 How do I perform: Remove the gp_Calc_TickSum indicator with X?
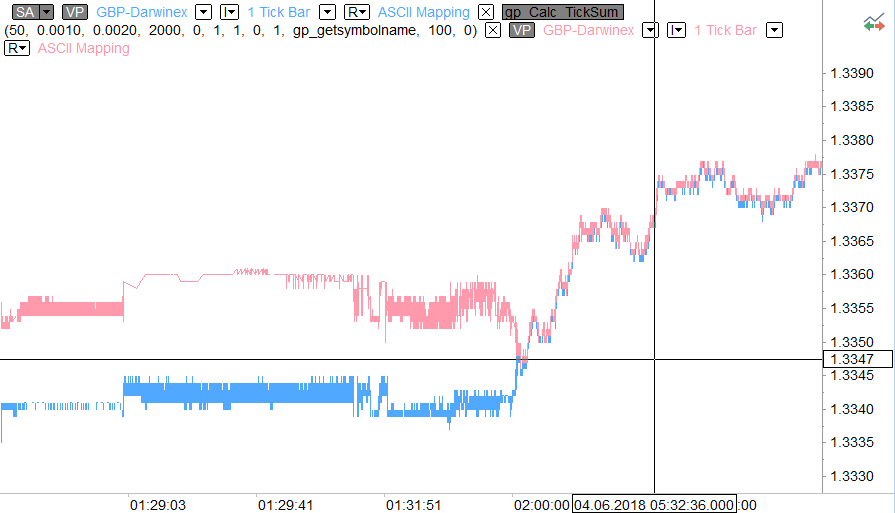click(x=493, y=30)
